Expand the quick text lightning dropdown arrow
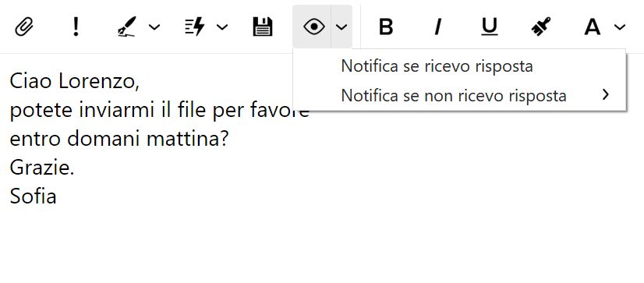The width and height of the screenshot is (644, 283). tap(221, 27)
